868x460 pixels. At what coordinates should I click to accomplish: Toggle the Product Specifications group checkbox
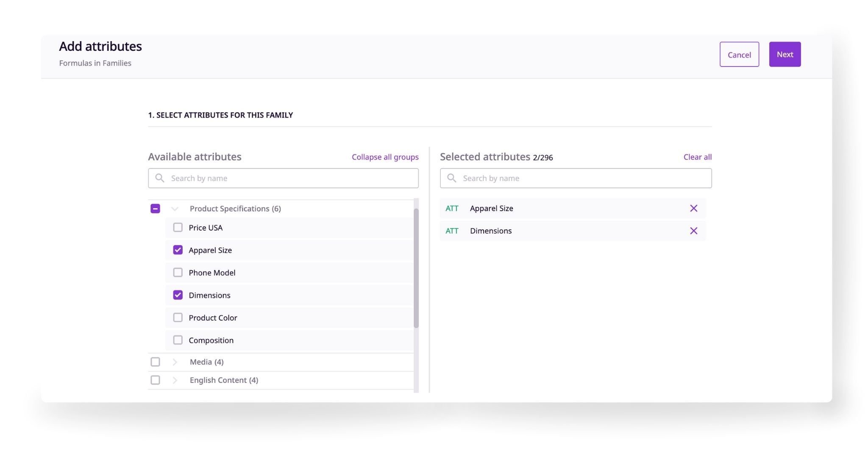click(x=155, y=209)
